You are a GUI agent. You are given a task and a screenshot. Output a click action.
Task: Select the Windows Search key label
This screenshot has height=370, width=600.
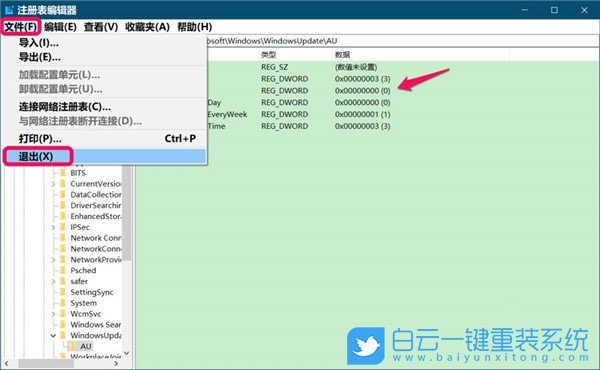[x=96, y=324]
